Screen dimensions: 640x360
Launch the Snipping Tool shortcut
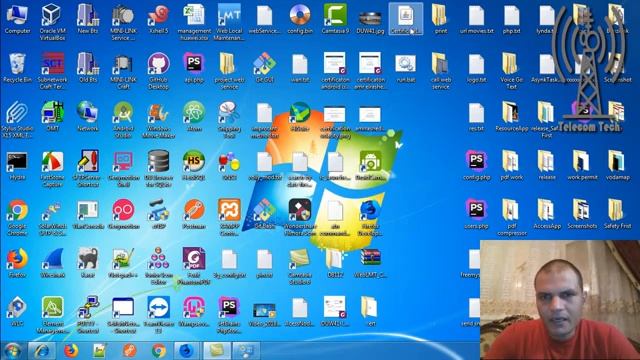pyautogui.click(x=229, y=120)
